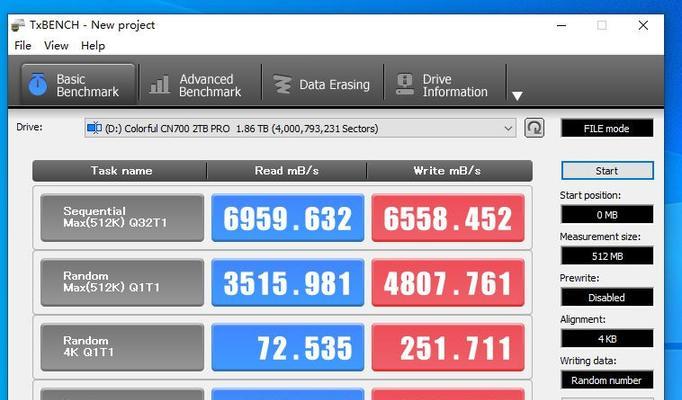Click the 251.711 4K write result
682x400 pixels.
click(448, 347)
